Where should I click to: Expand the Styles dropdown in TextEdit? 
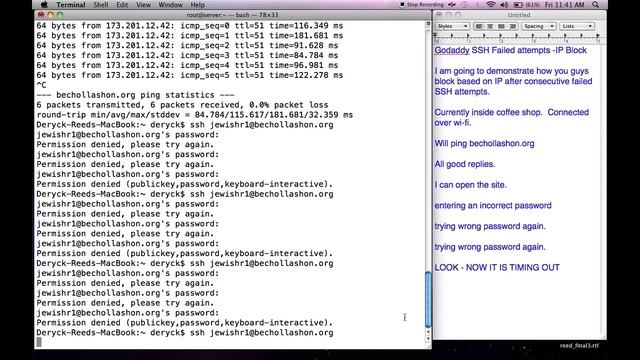[452, 26]
